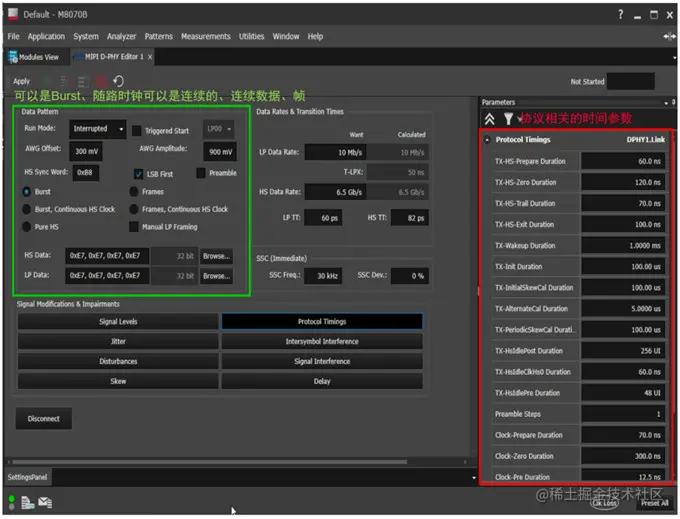Click the Modules View tab icon
680x519 pixels.
(13, 57)
